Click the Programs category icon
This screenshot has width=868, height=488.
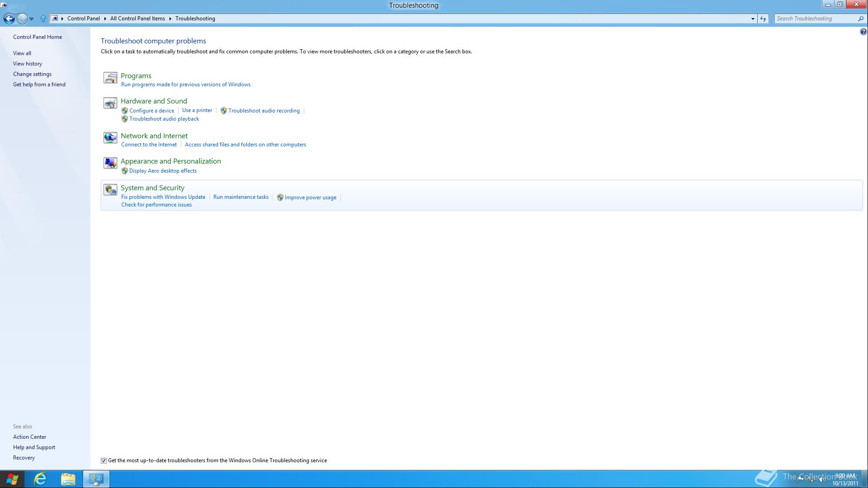[x=110, y=78]
